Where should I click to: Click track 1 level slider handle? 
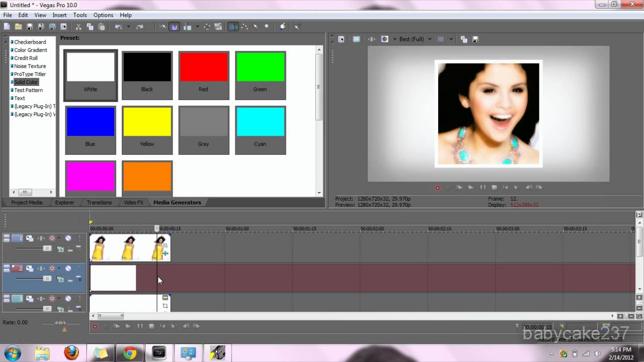click(x=47, y=248)
